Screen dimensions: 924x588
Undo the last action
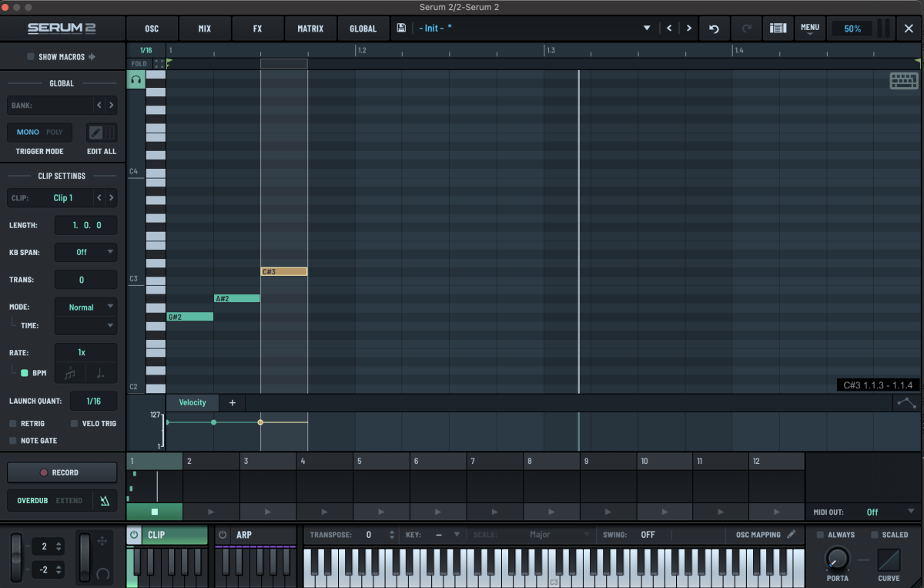click(714, 29)
